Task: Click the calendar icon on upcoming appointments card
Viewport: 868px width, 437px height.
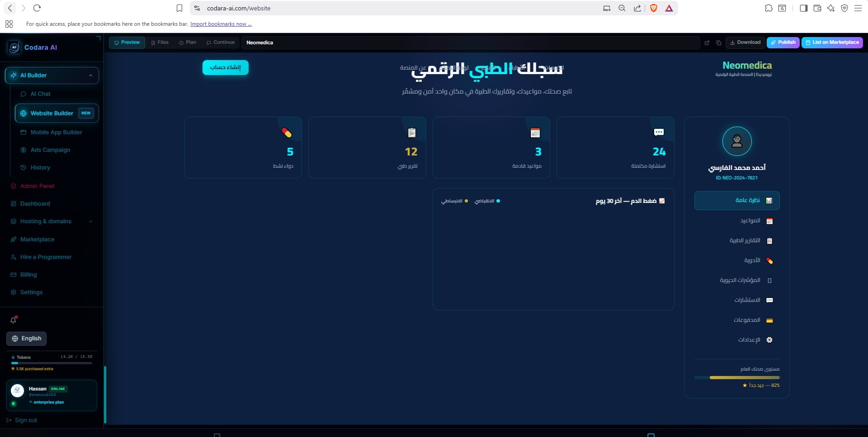Action: (x=535, y=133)
